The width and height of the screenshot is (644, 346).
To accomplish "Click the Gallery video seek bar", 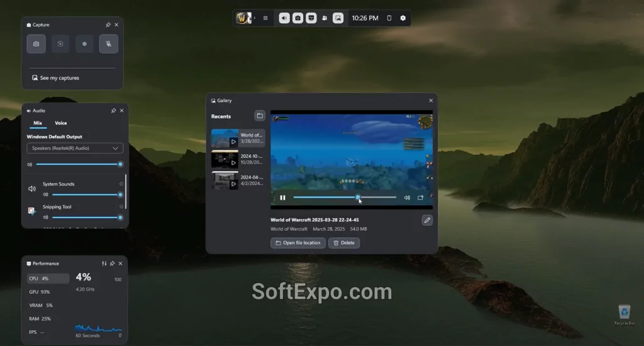I will click(x=345, y=198).
